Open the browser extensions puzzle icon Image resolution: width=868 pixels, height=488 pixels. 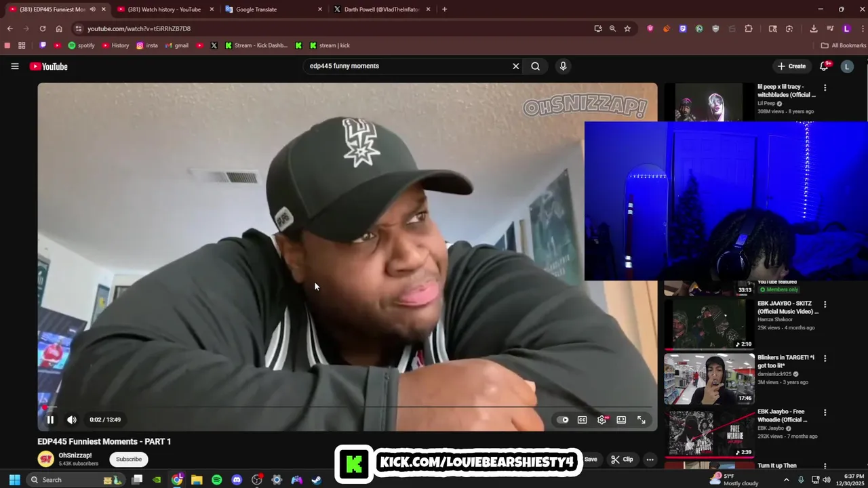point(749,28)
